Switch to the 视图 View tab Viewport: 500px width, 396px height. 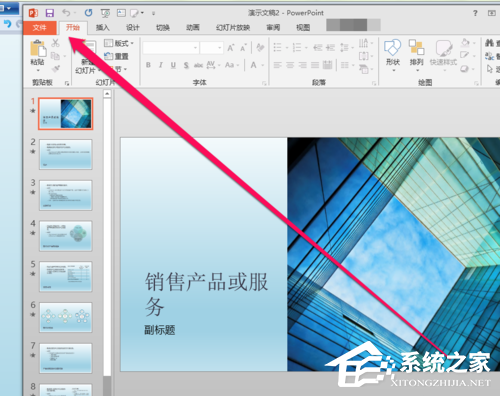(303, 28)
